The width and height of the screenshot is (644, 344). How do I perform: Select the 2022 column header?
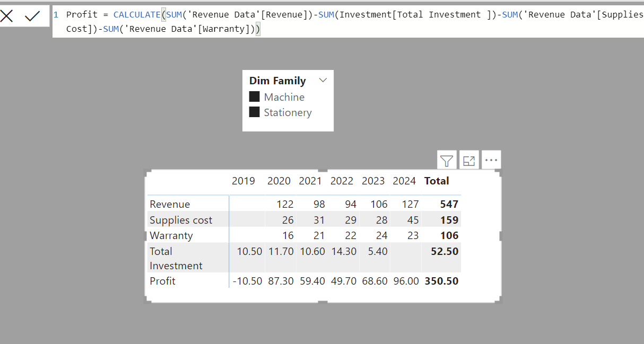[342, 181]
